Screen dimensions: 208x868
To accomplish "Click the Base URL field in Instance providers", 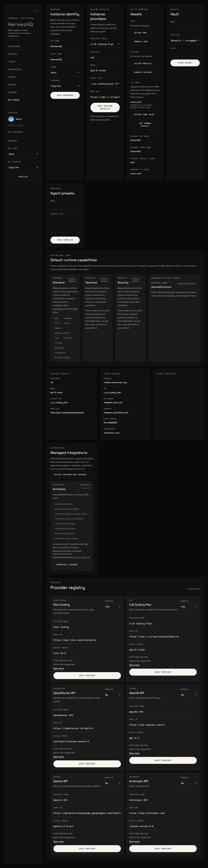I will pyautogui.click(x=105, y=97).
